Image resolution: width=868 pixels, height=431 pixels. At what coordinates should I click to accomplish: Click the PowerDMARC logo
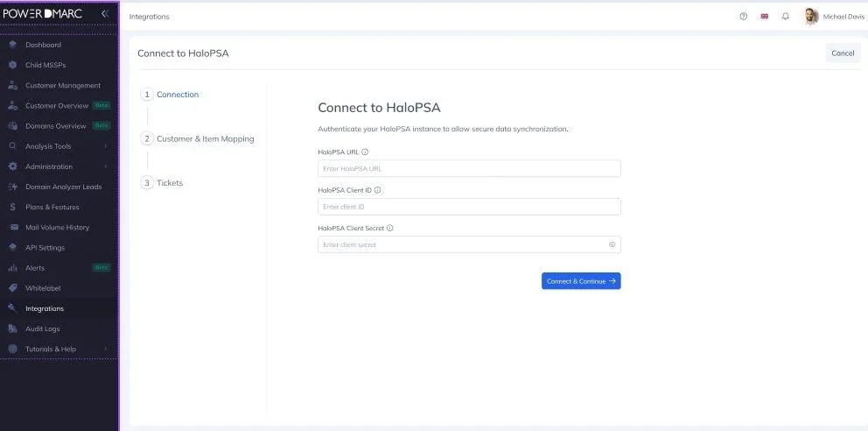(43, 14)
